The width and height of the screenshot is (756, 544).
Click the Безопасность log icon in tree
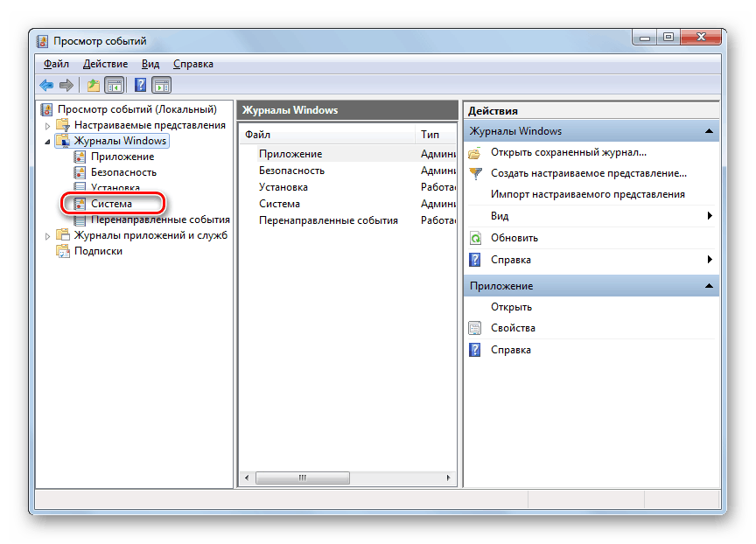click(80, 172)
